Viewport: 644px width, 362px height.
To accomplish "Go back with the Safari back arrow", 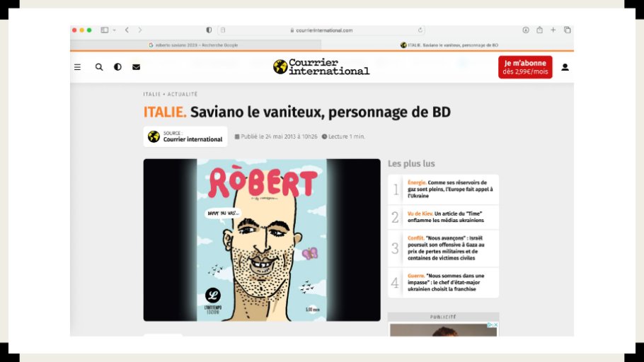I will [127, 30].
